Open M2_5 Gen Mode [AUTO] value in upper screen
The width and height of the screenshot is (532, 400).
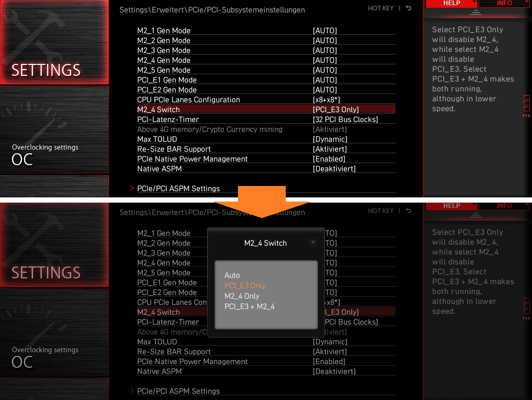coord(325,70)
